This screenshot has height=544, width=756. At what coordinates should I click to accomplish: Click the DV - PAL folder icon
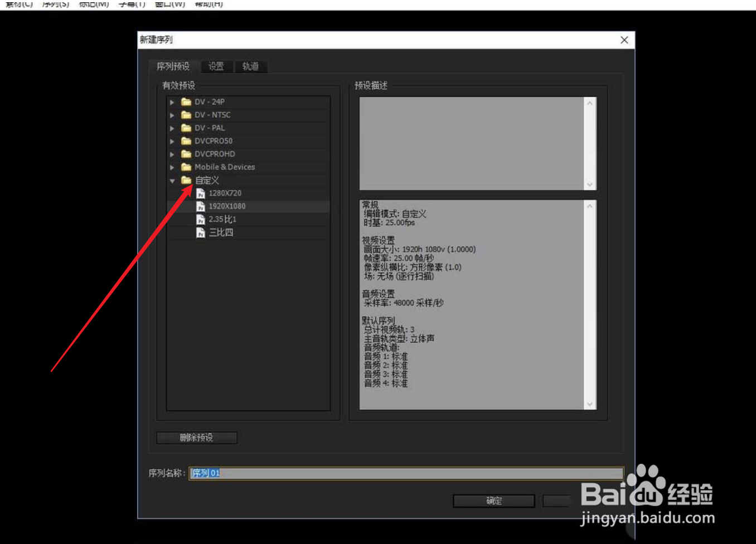pos(186,128)
